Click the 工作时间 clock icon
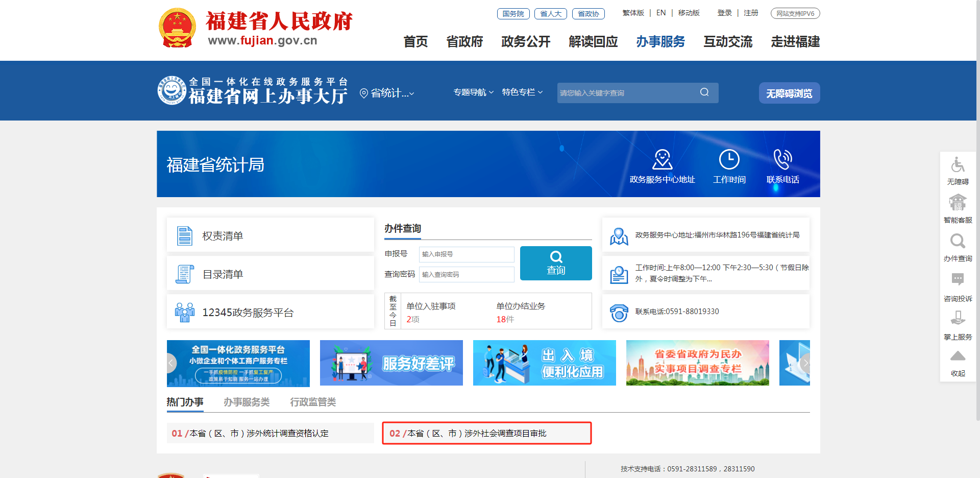 point(729,159)
